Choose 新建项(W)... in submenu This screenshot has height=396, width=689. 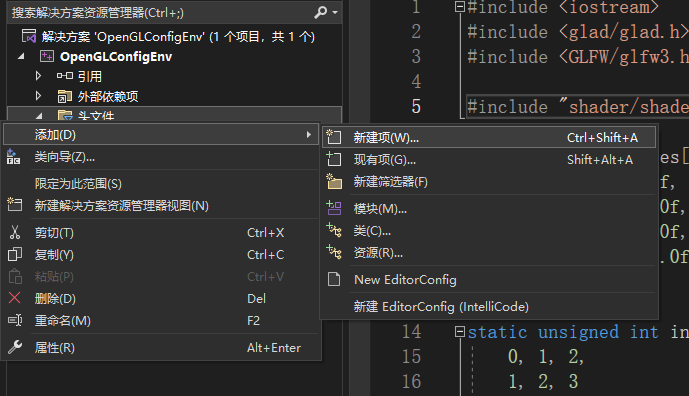click(x=489, y=138)
